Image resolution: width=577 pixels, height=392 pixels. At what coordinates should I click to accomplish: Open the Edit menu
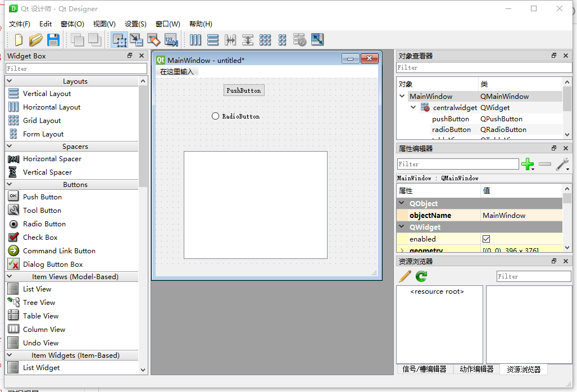(x=46, y=24)
